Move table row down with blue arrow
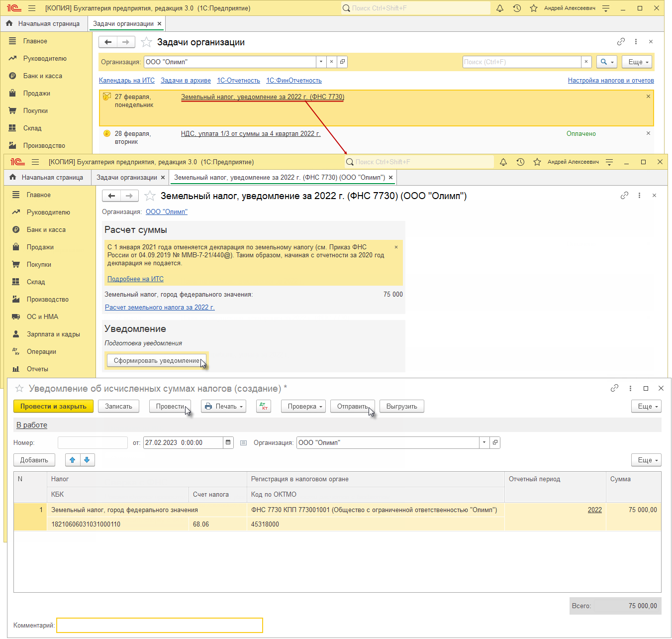 pos(87,460)
